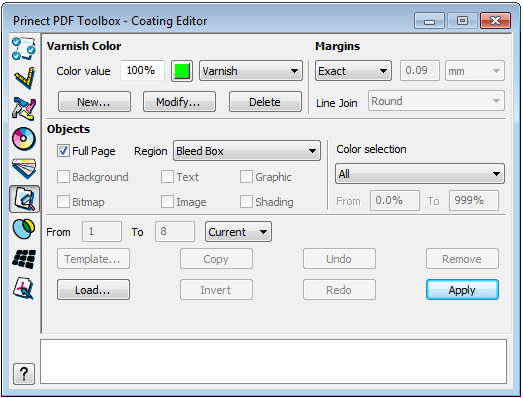Viewport: 523px width, 398px height.
Task: Click the green varnish color swatch
Action: (182, 71)
